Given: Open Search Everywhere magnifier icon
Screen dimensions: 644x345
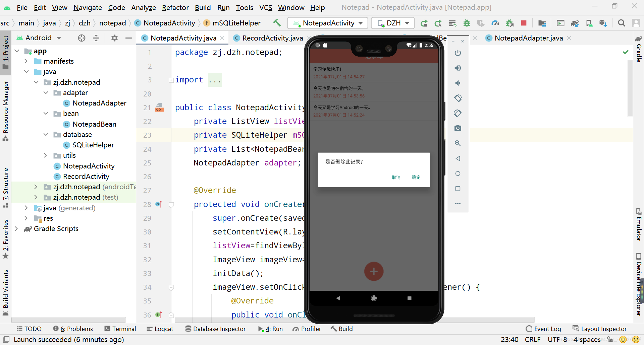Looking at the screenshot, I should coord(622,23).
